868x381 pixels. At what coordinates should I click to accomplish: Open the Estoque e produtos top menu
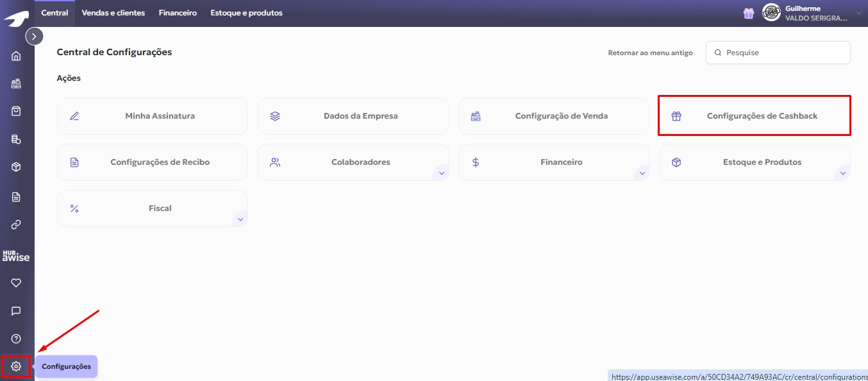click(246, 13)
